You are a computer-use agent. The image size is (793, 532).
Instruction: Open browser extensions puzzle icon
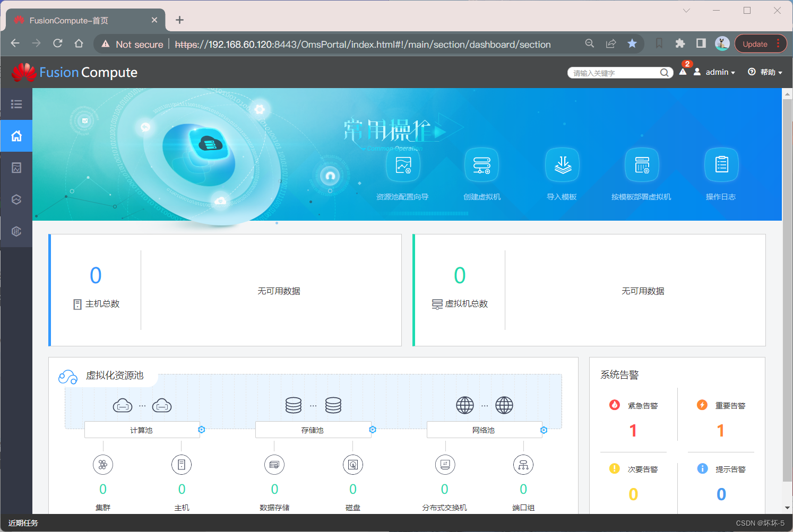[x=680, y=43]
